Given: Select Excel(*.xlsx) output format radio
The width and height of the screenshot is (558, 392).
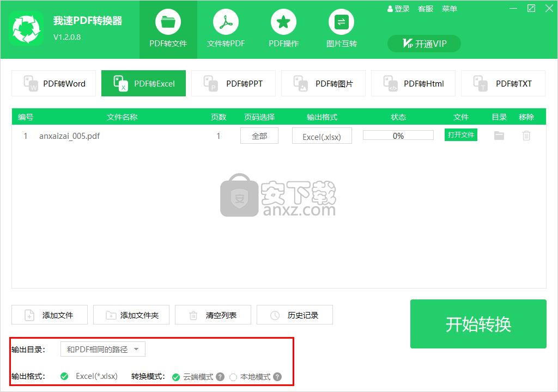Looking at the screenshot, I should coord(64,376).
